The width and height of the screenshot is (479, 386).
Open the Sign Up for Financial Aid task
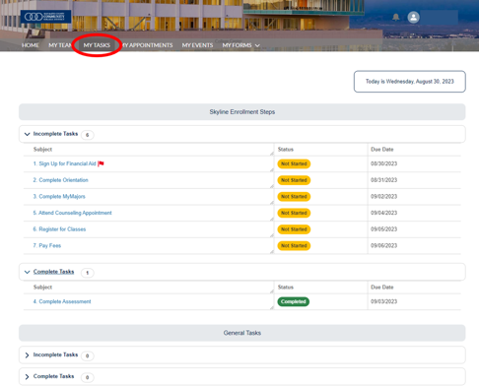(64, 164)
